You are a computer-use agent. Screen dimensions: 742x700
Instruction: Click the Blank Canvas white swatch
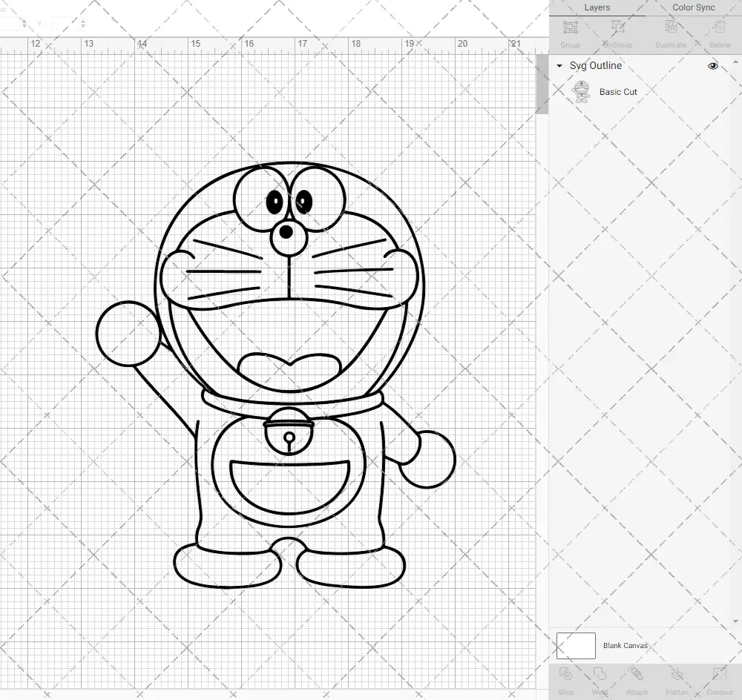[576, 646]
